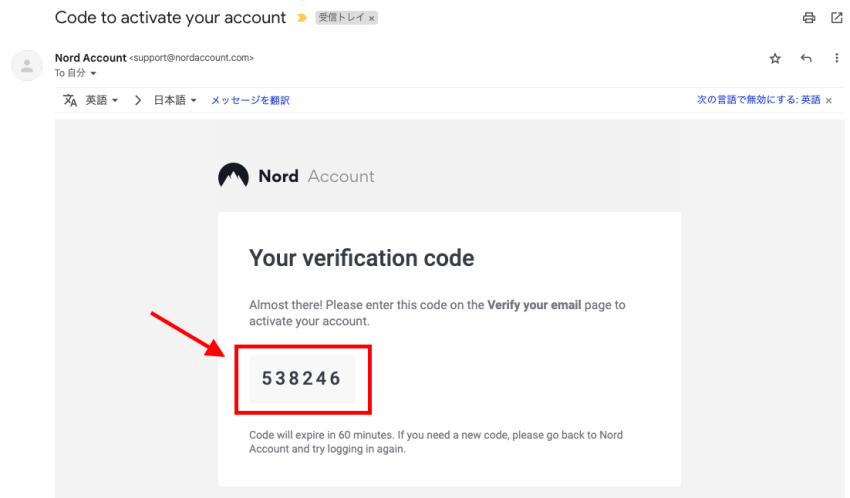Reply using the arrow icon
This screenshot has height=498, width=850.
click(806, 58)
